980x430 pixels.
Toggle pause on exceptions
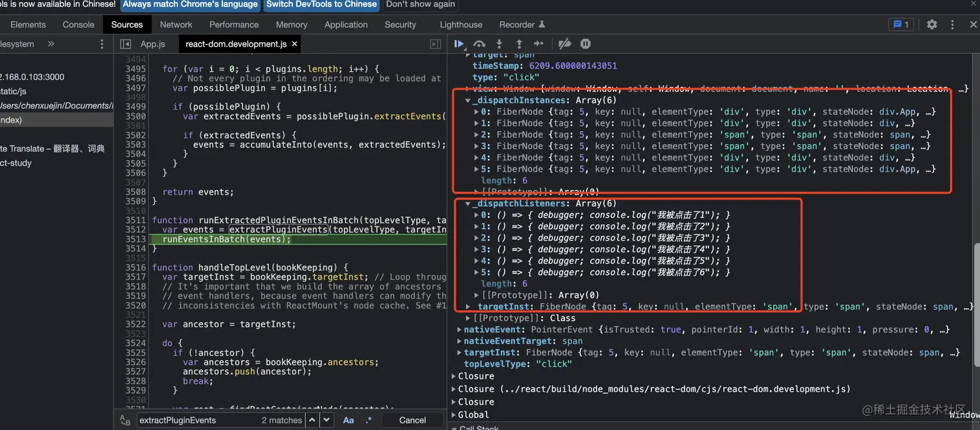585,43
